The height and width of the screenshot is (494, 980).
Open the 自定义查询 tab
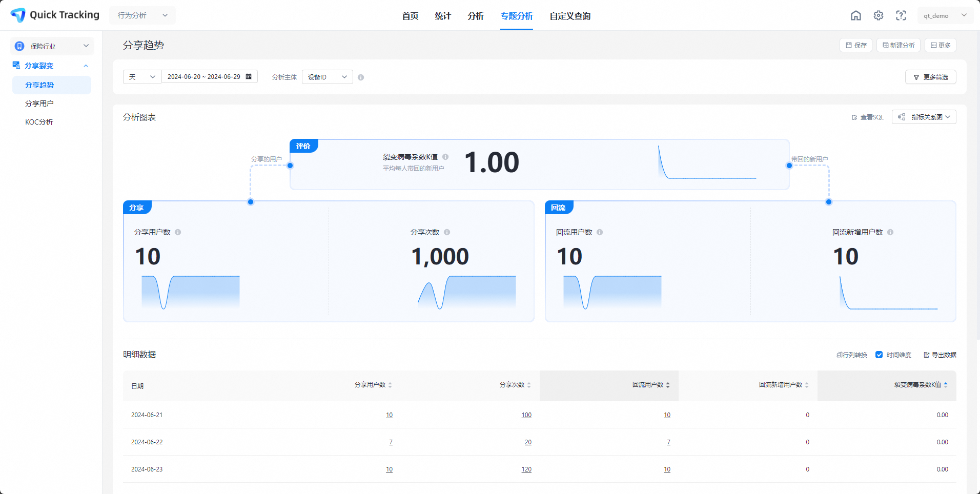tap(570, 16)
